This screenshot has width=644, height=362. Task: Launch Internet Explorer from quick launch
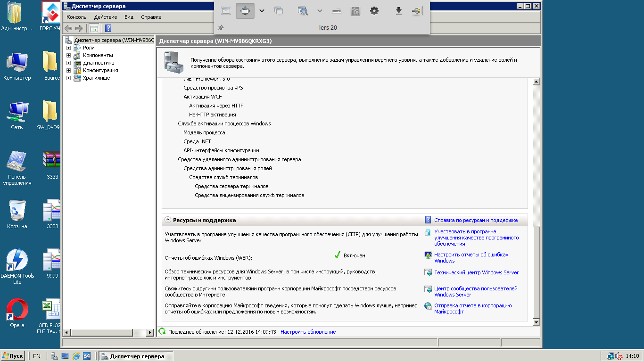(76, 356)
